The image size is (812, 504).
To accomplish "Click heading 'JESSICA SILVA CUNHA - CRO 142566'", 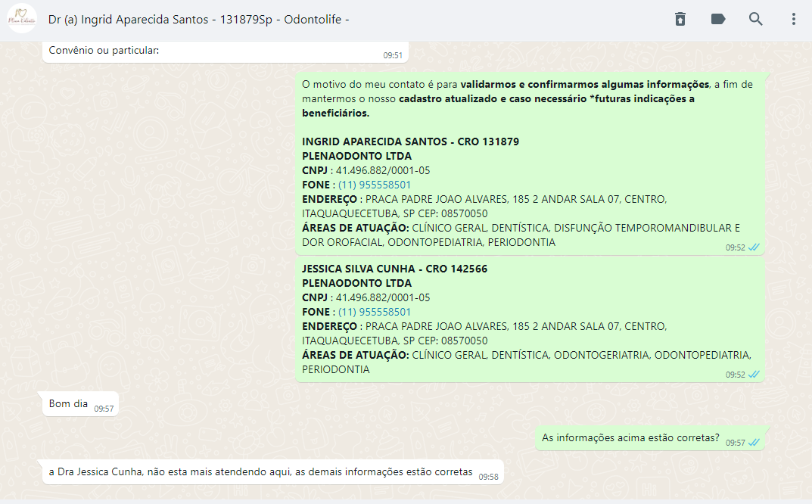I will (394, 269).
